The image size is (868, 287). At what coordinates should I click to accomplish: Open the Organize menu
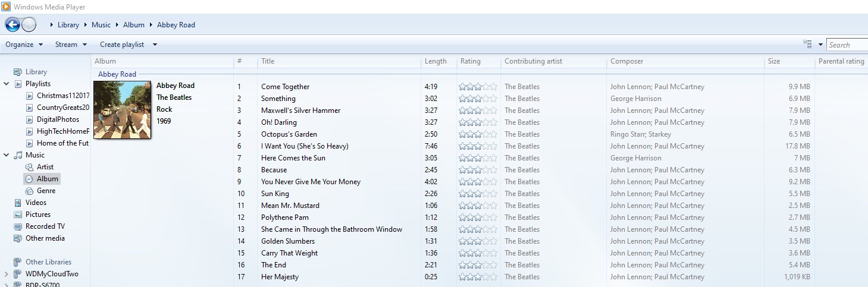pyautogui.click(x=24, y=45)
